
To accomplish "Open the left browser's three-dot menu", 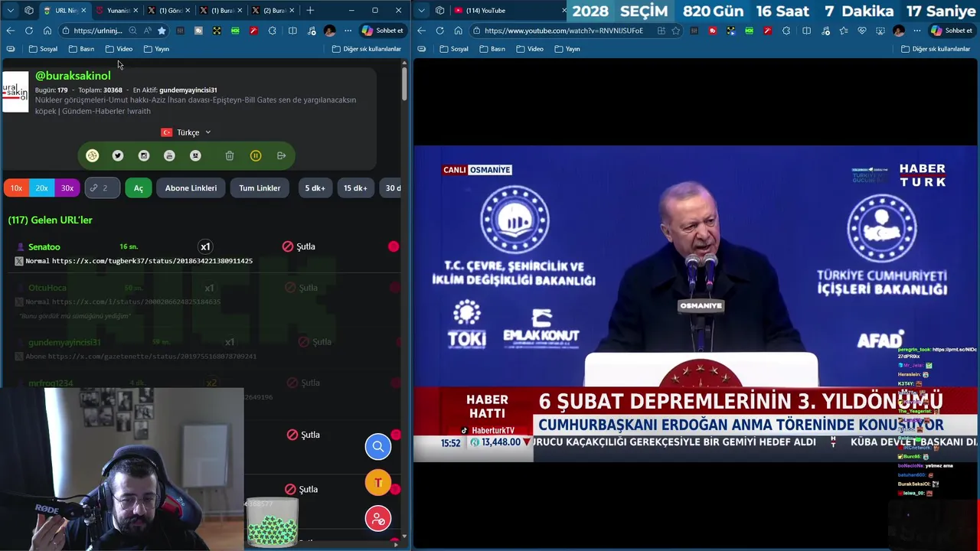I will pyautogui.click(x=348, y=31).
